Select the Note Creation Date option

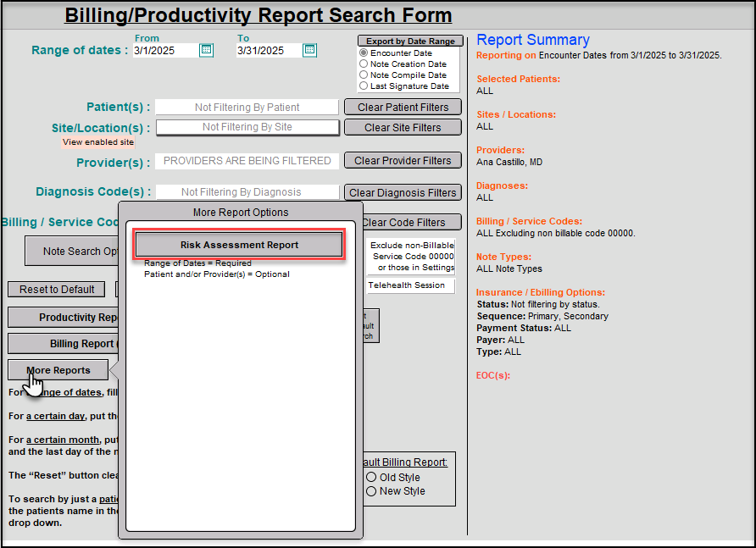(x=365, y=64)
